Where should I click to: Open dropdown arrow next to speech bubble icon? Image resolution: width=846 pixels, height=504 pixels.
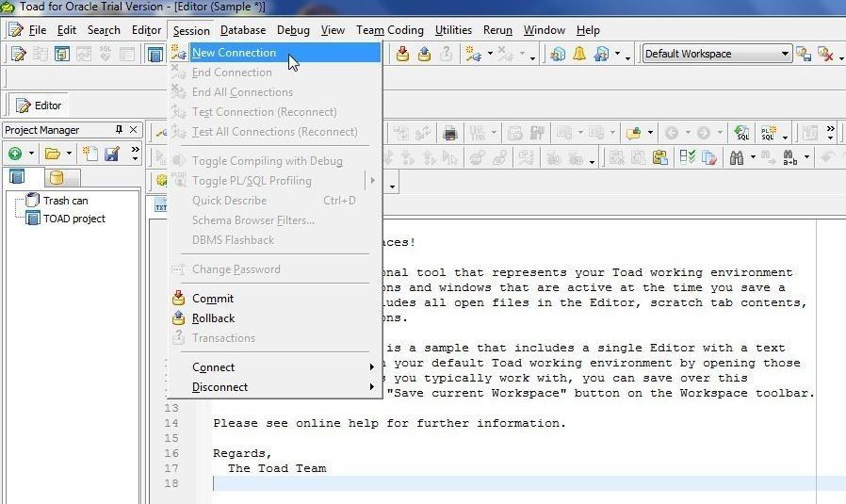coord(650,133)
